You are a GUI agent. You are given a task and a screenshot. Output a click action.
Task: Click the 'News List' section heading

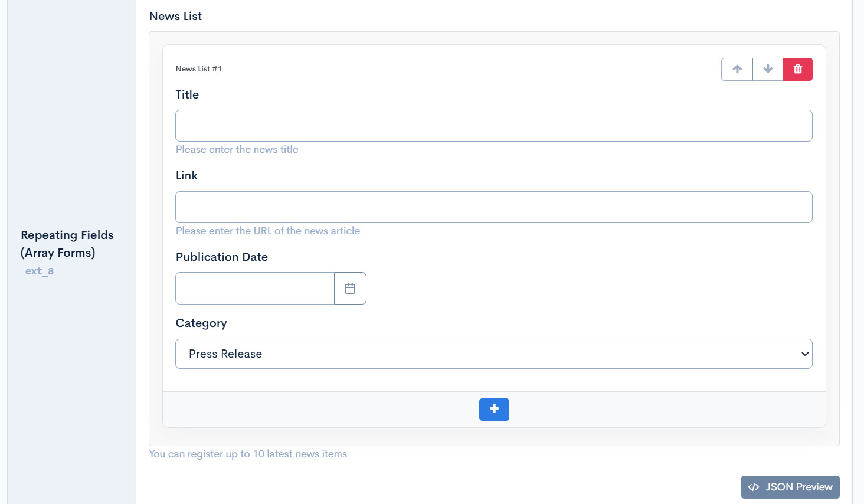point(175,17)
